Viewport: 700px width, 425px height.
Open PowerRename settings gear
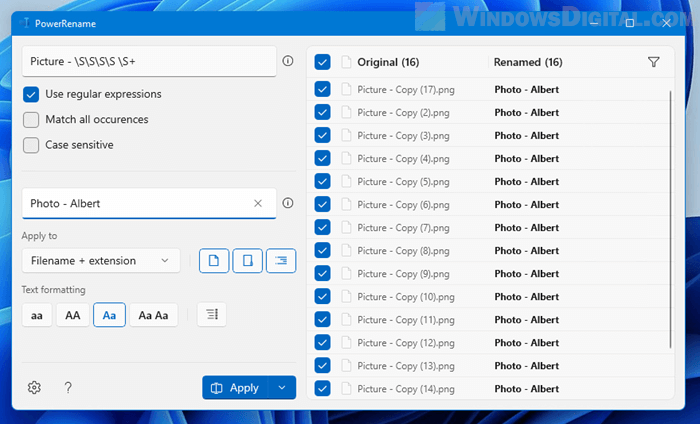pyautogui.click(x=34, y=388)
